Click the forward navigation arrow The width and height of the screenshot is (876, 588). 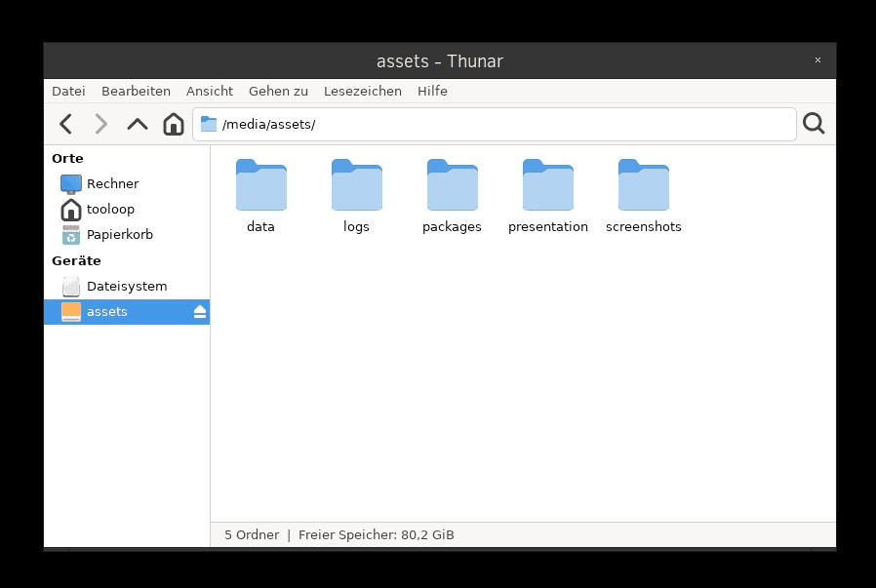[100, 124]
